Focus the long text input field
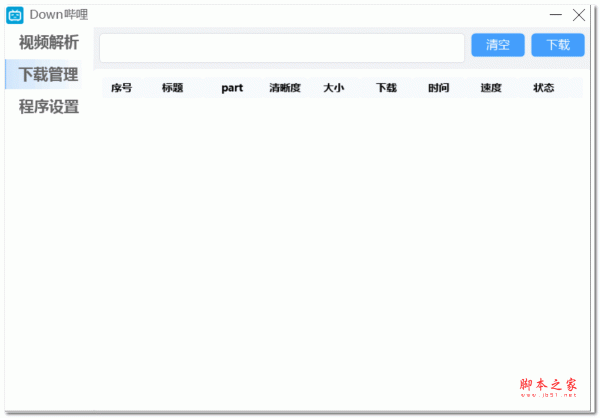The image size is (600, 418). [282, 48]
